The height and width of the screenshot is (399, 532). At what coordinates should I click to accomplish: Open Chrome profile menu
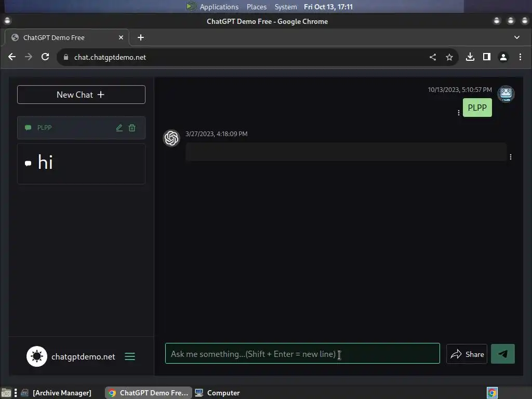(503, 57)
